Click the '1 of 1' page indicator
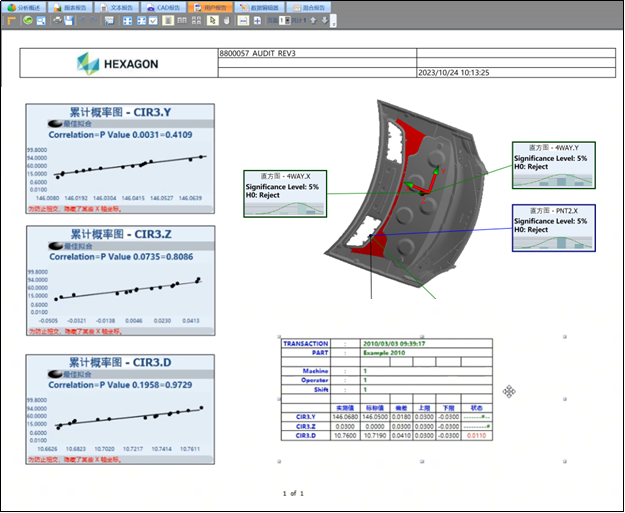The width and height of the screenshot is (625, 513). point(293,493)
